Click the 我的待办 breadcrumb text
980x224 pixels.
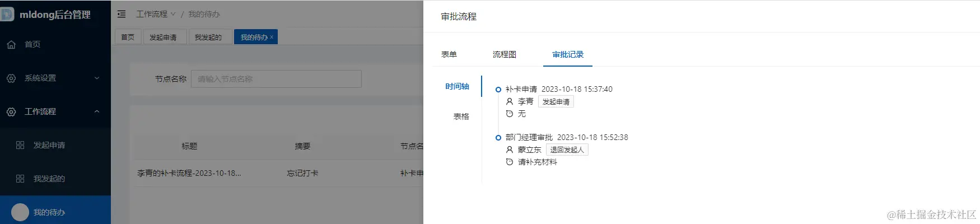[204, 14]
